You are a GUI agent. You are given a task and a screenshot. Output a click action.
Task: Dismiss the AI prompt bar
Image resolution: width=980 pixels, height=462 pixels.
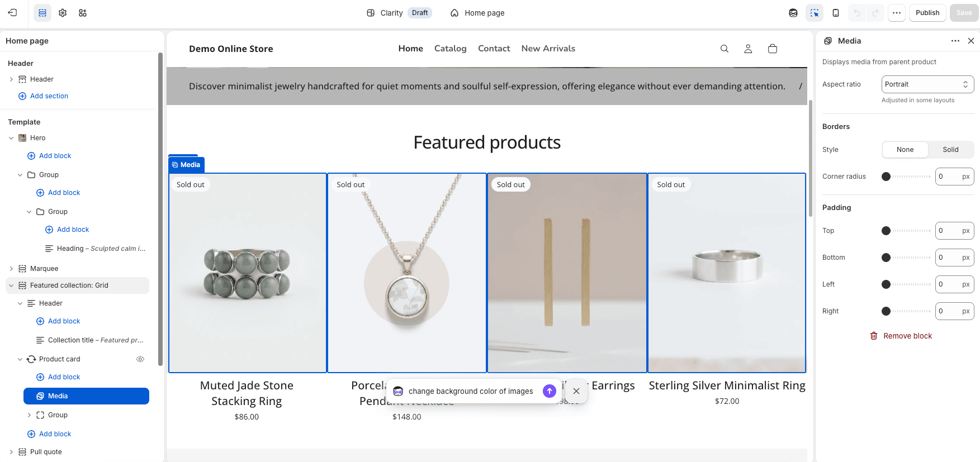[x=576, y=391]
